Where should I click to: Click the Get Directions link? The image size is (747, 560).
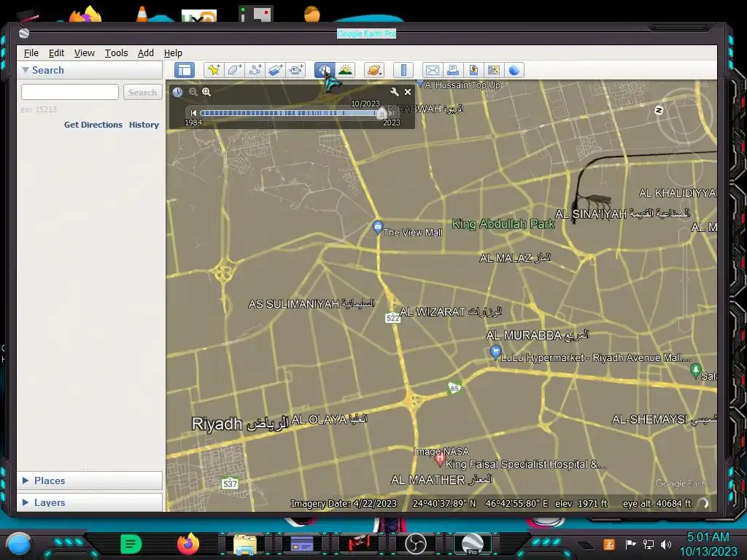click(93, 125)
